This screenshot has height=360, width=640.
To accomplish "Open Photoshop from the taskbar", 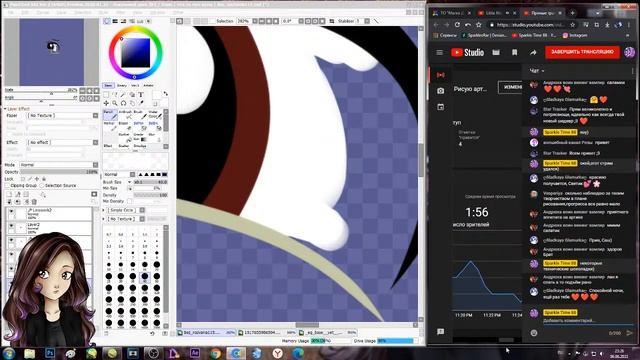I will pos(50,353).
